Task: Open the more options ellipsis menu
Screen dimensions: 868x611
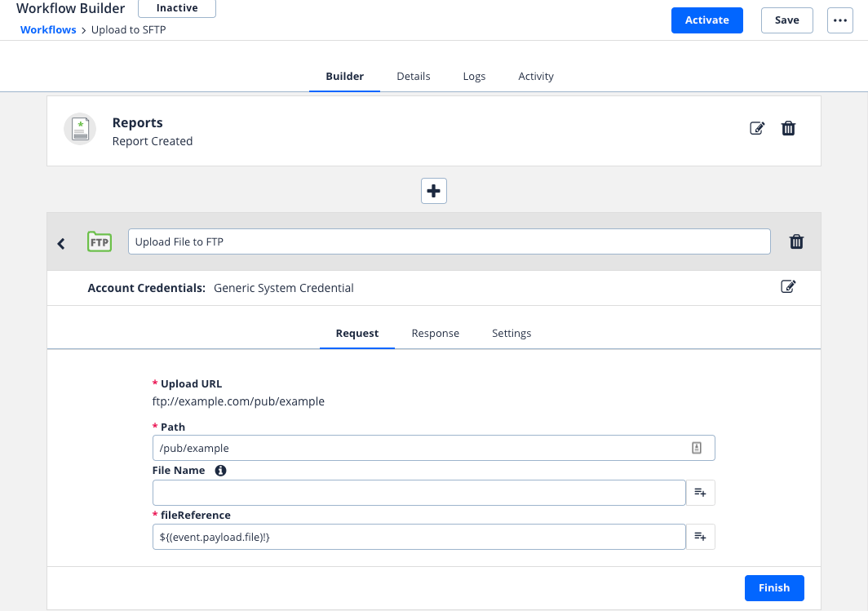Action: click(840, 20)
